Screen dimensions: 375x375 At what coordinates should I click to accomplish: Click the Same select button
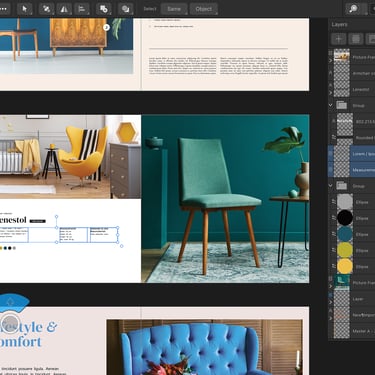tap(174, 9)
